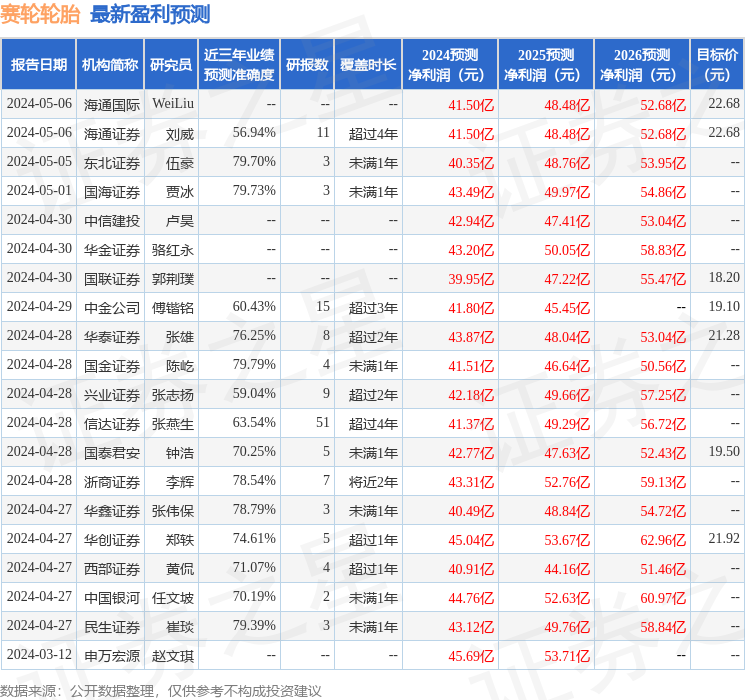
Task: Select the 中金公司 institution cell
Action: click(x=112, y=308)
